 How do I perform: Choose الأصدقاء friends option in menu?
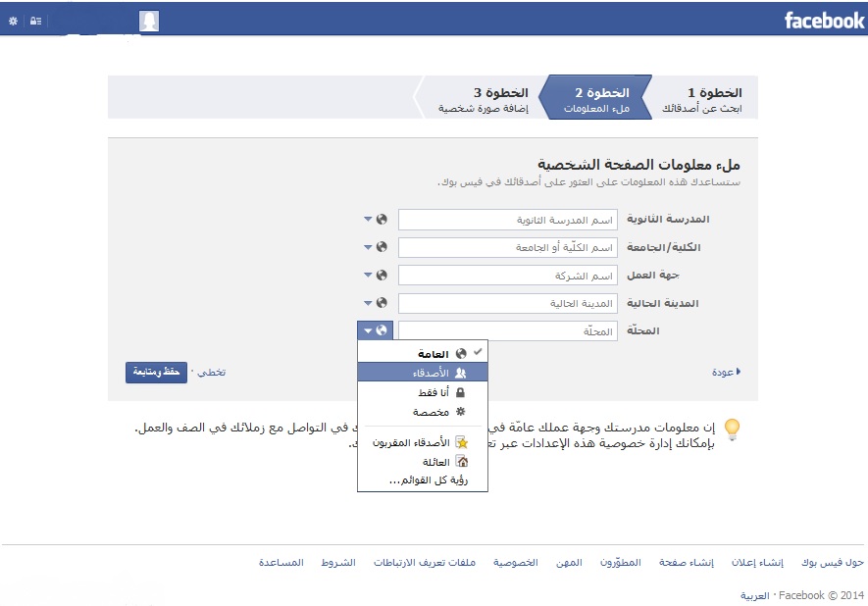423,373
